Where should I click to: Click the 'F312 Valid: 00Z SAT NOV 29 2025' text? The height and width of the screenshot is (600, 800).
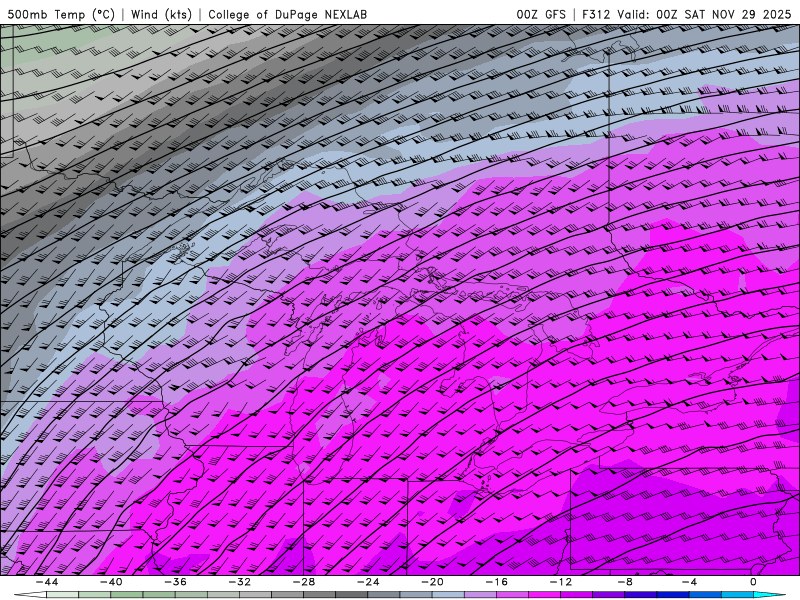tap(686, 14)
